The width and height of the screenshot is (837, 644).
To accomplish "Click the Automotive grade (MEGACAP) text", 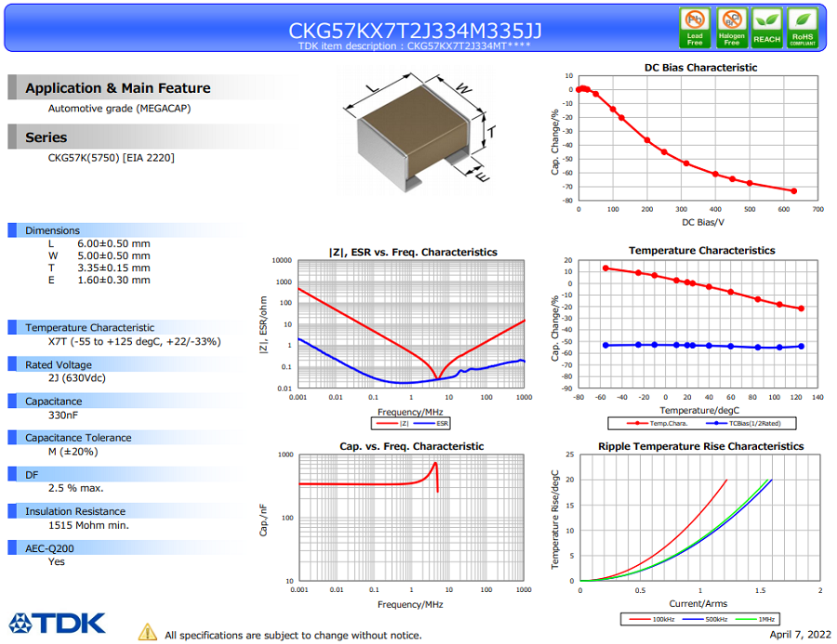I will 119,109.
